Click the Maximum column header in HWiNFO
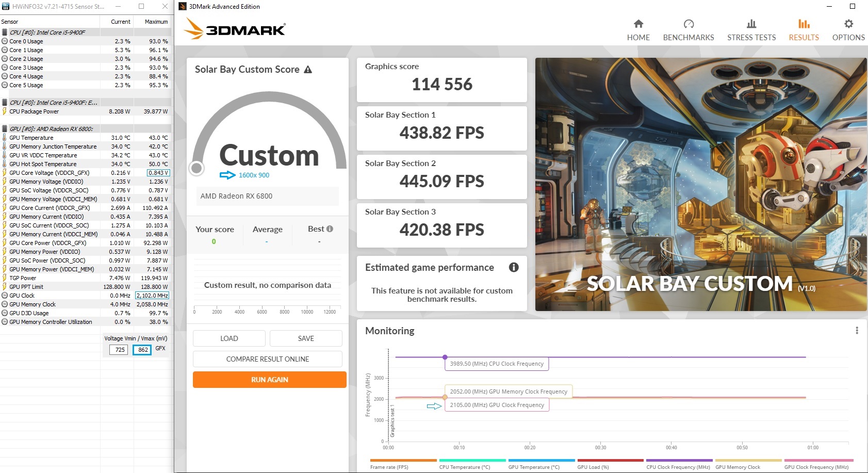The height and width of the screenshot is (473, 868). 153,22
